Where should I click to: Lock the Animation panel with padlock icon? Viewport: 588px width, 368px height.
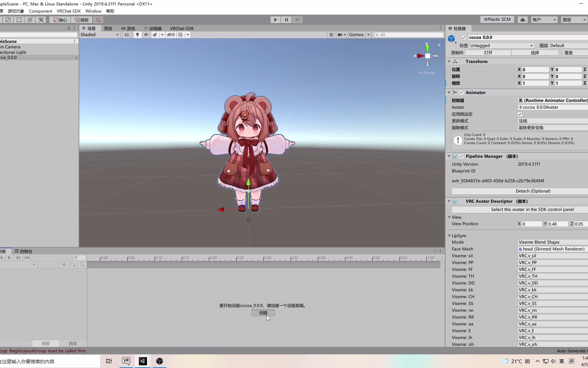435,251
